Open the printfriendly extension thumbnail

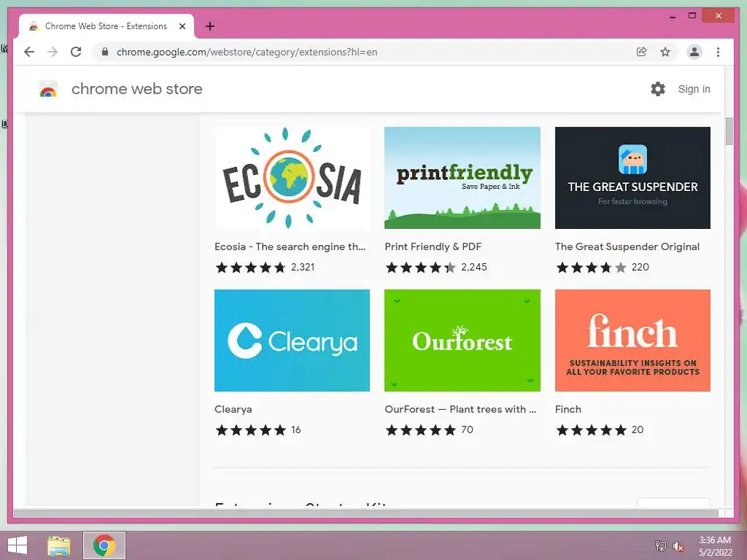click(462, 178)
